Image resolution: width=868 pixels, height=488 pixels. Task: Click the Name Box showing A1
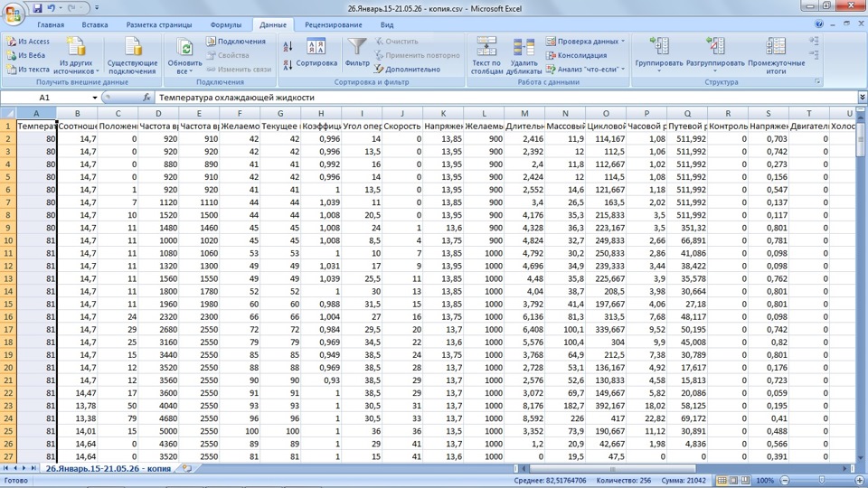pyautogui.click(x=45, y=98)
